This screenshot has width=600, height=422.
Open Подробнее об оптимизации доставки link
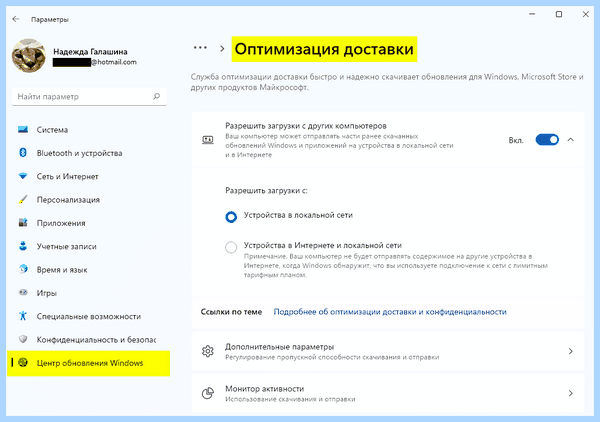point(390,312)
